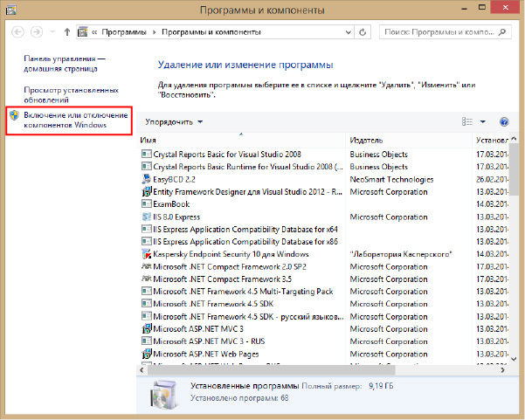The width and height of the screenshot is (525, 420).
Task: Sort by the Издатель column header
Action: (409, 141)
